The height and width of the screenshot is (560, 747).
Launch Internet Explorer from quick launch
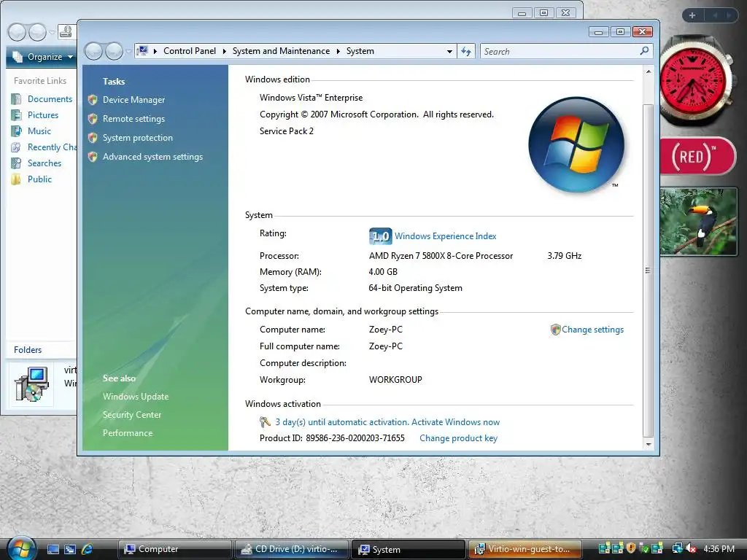[88, 550]
